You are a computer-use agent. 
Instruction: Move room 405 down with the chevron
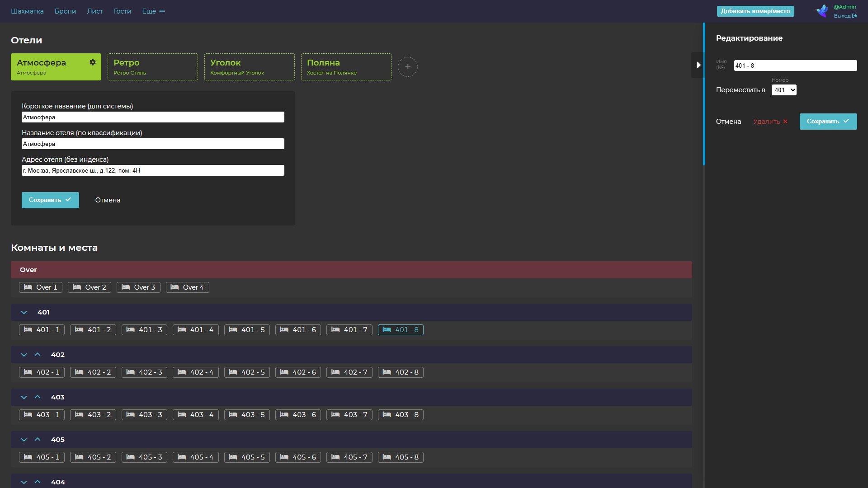tap(24, 440)
